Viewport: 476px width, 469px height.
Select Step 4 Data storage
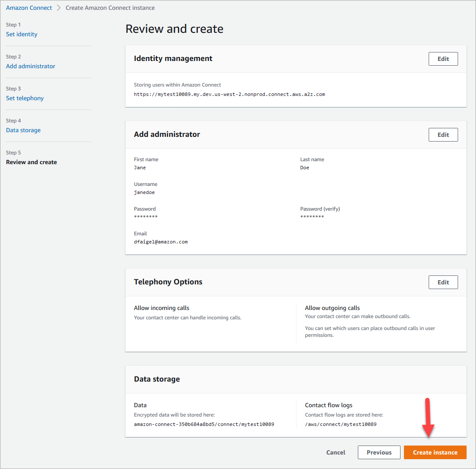23,130
